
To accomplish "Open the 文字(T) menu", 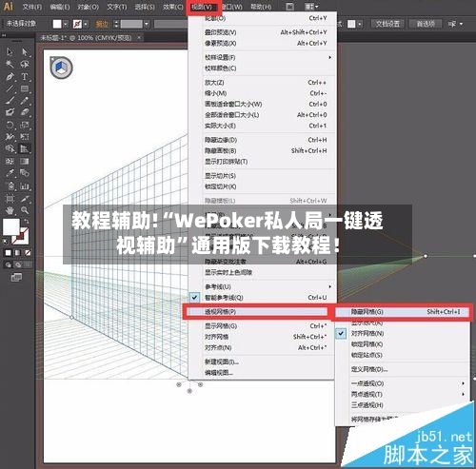I will pos(116,7).
